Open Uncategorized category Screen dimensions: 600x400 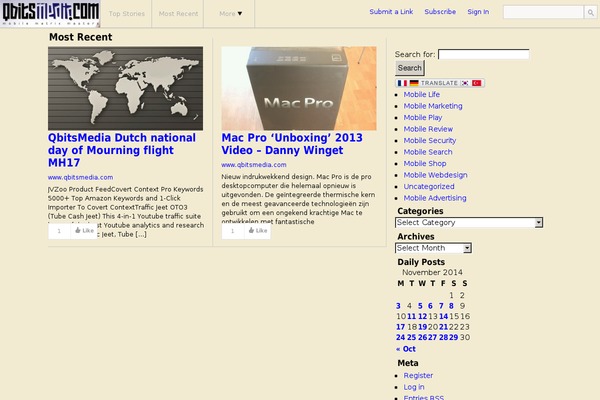click(x=429, y=186)
